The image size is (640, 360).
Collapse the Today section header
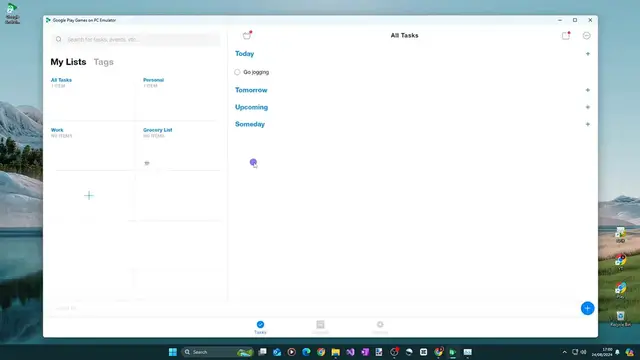(244, 53)
